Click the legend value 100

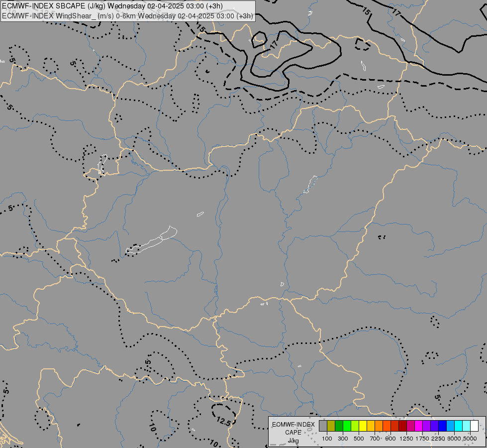(x=327, y=439)
